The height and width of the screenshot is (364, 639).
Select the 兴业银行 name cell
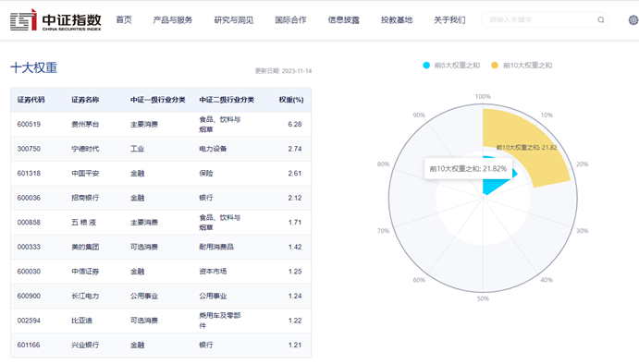[x=85, y=345]
